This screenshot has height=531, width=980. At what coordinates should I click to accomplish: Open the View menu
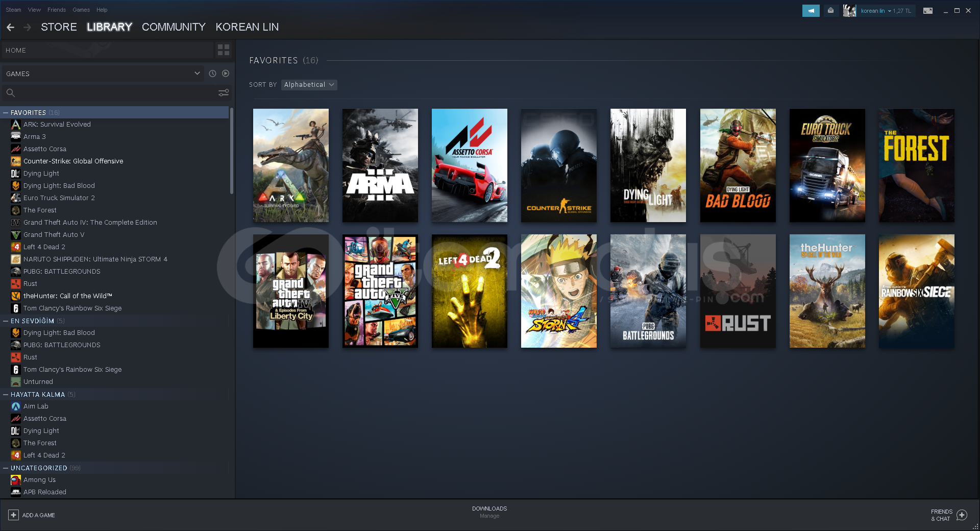coord(34,10)
